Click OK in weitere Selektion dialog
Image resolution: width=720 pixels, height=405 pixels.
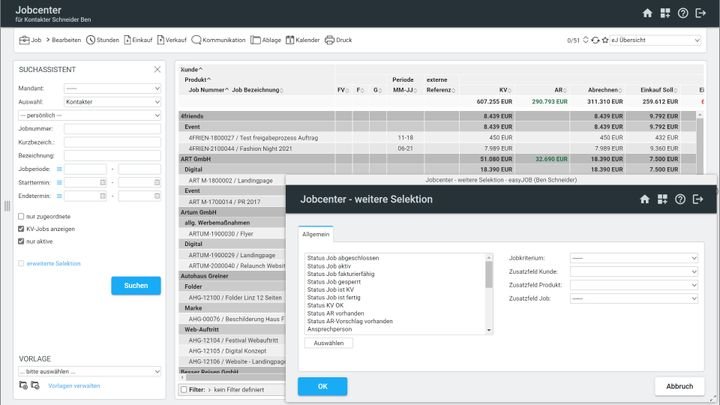[x=322, y=387]
